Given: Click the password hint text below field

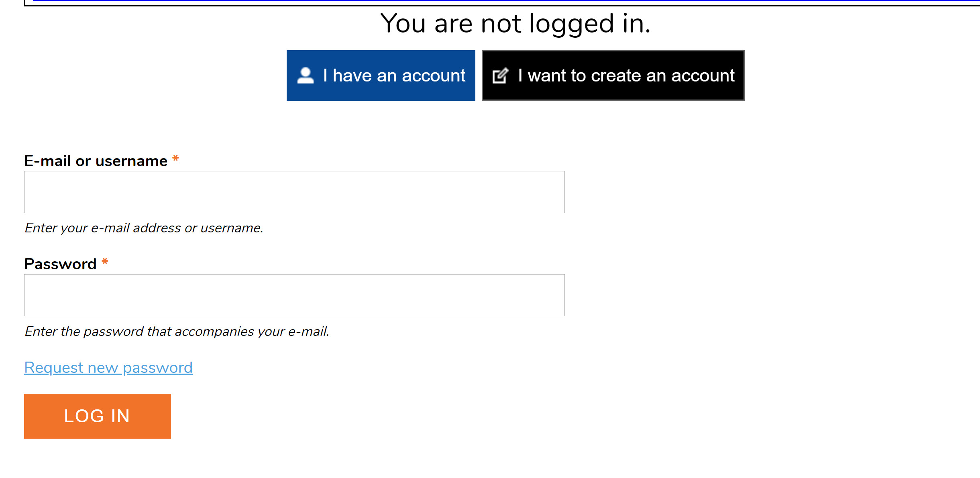Looking at the screenshot, I should click(x=177, y=332).
